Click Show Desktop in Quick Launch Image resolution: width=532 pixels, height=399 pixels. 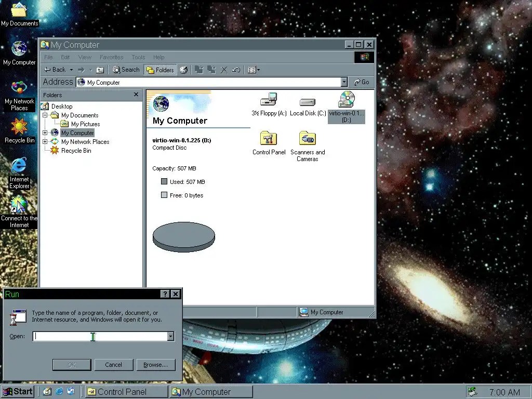47,392
